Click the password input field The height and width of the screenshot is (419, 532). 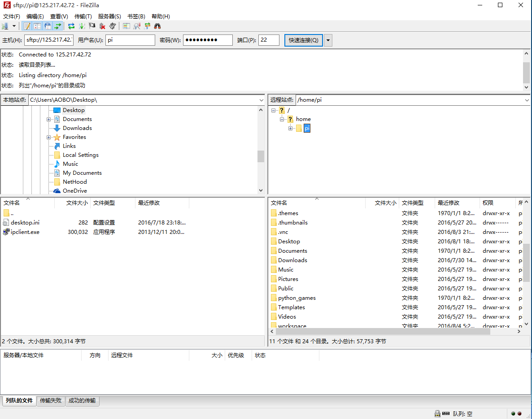(208, 40)
